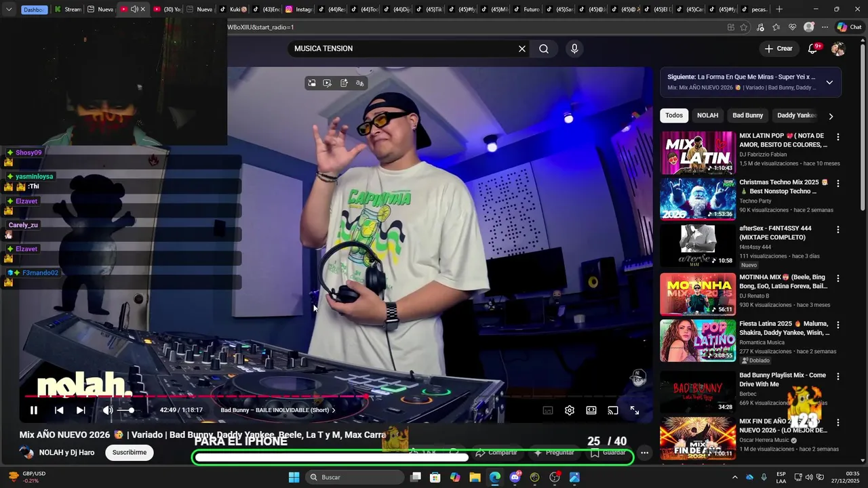Click the first overlay icon above the video
The width and height of the screenshot is (868, 488).
pos(312,83)
